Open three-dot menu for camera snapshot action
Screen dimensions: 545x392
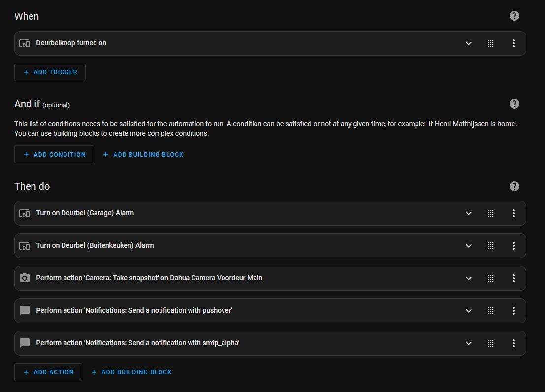513,278
